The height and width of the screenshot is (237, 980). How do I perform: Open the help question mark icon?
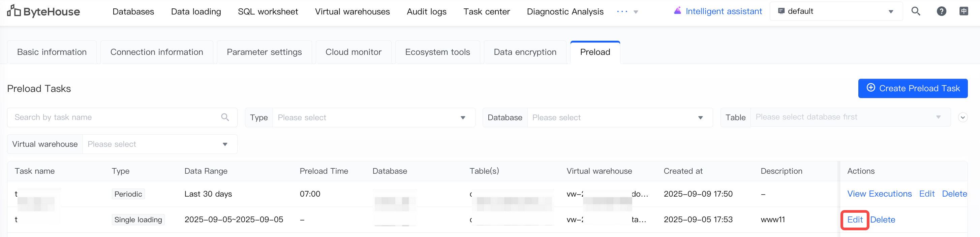(x=941, y=11)
